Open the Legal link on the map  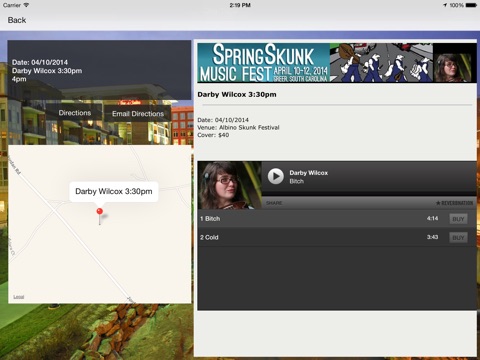click(x=19, y=297)
